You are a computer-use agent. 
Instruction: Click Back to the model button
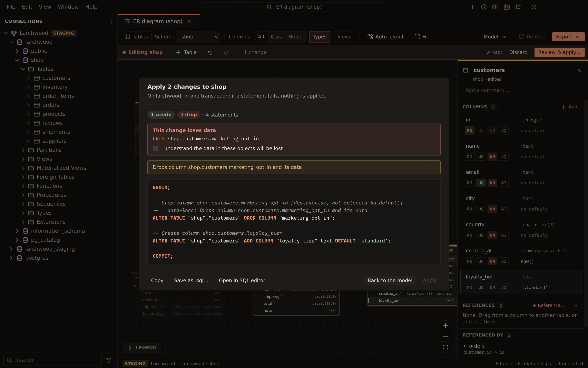(390, 280)
